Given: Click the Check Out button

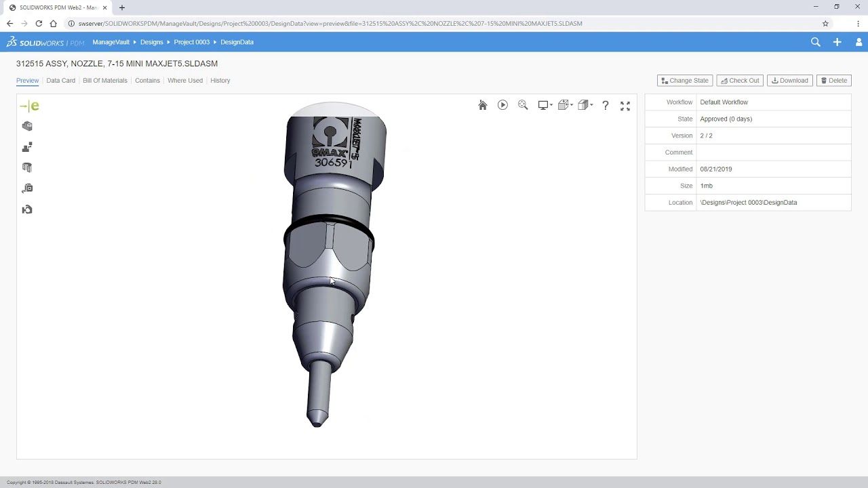Looking at the screenshot, I should 740,81.
